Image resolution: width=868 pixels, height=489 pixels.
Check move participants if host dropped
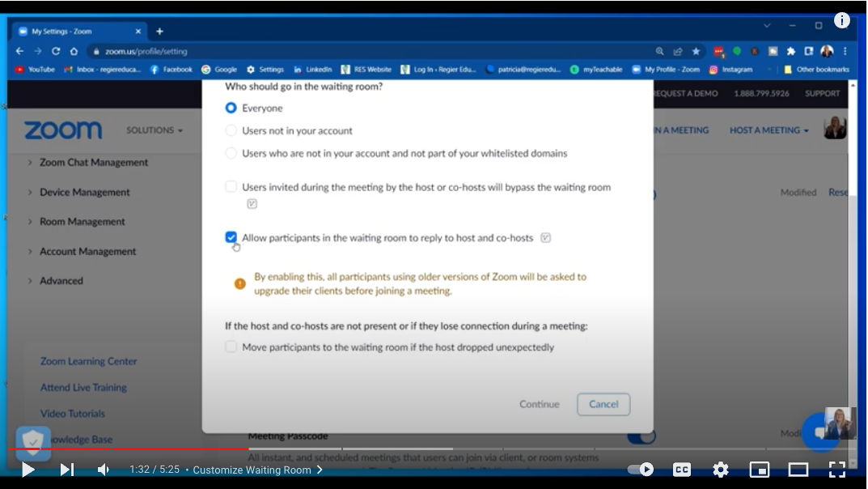tap(231, 347)
